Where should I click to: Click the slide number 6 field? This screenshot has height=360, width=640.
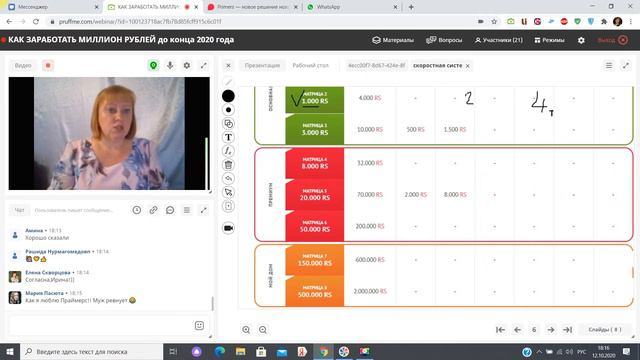pyautogui.click(x=534, y=329)
